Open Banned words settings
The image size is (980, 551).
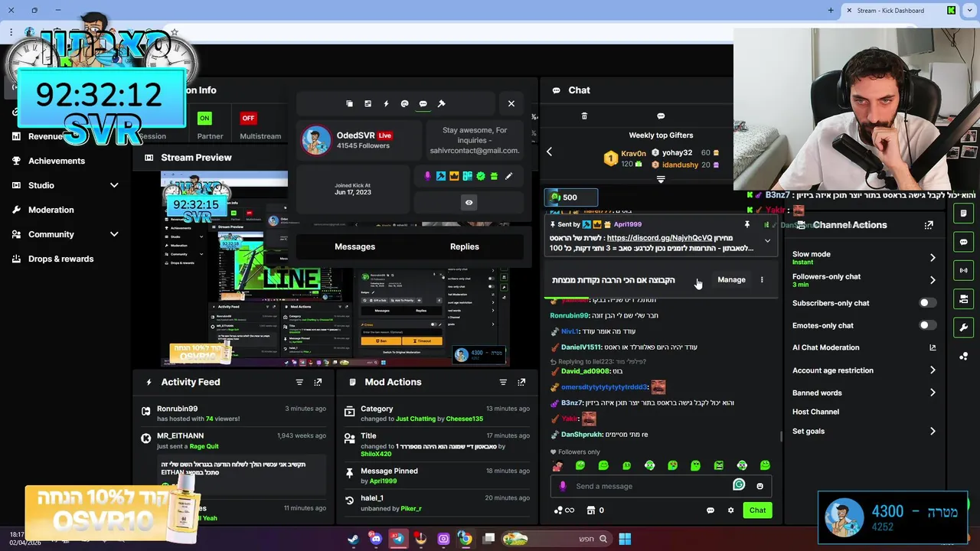pos(864,393)
